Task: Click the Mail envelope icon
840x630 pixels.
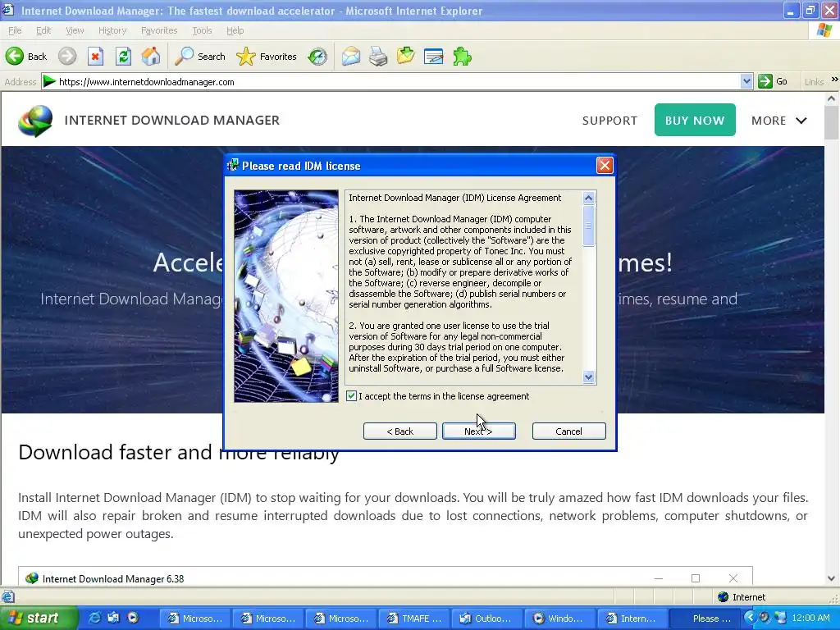Action: click(351, 57)
